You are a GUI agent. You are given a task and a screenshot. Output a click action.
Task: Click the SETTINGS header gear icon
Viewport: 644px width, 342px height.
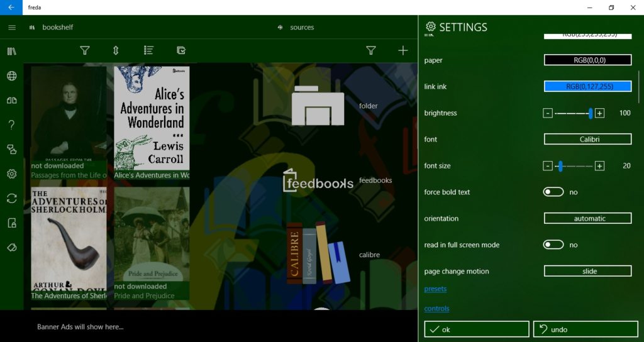(430, 26)
